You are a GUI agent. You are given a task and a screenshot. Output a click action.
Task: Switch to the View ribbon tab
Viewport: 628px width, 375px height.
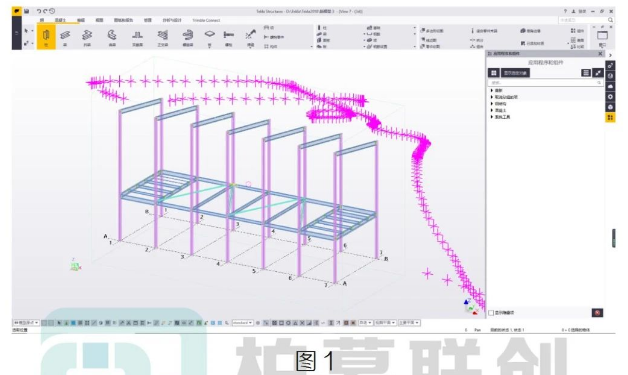click(x=99, y=20)
